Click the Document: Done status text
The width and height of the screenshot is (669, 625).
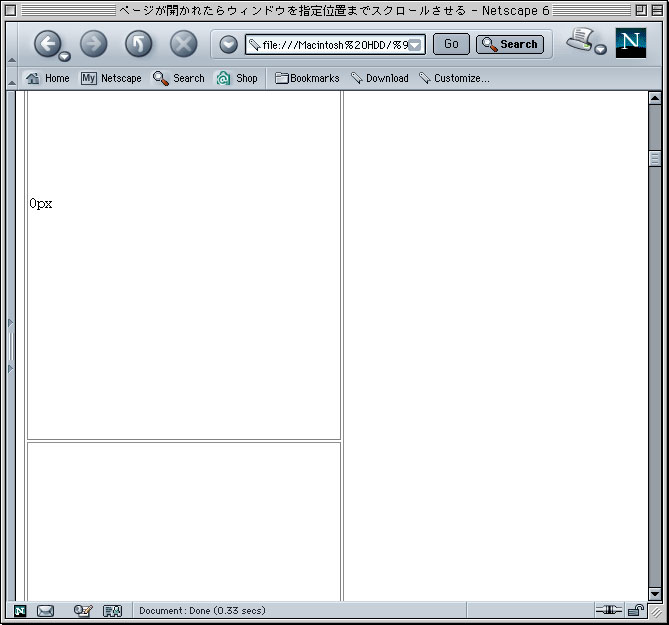click(x=202, y=610)
